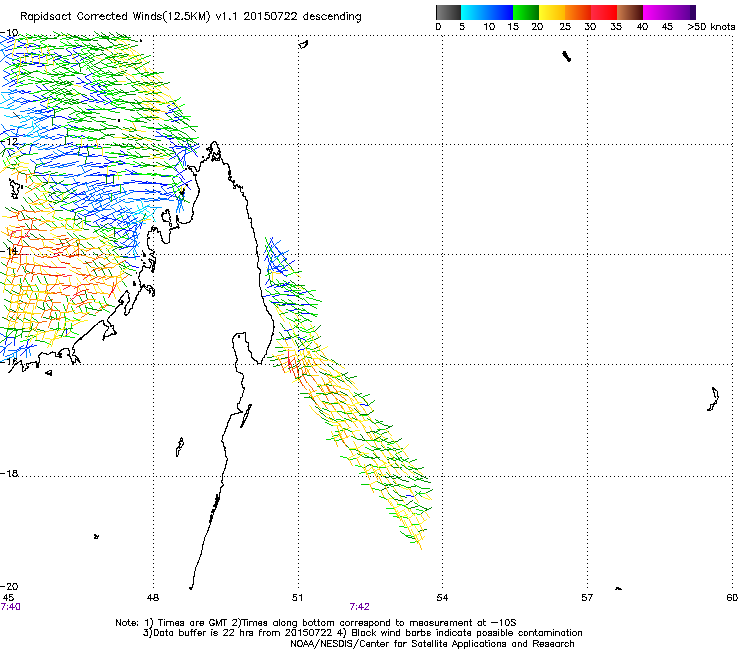Click the '15' label under the color bar
Image resolution: width=740 pixels, height=650 pixels.
pos(513,27)
